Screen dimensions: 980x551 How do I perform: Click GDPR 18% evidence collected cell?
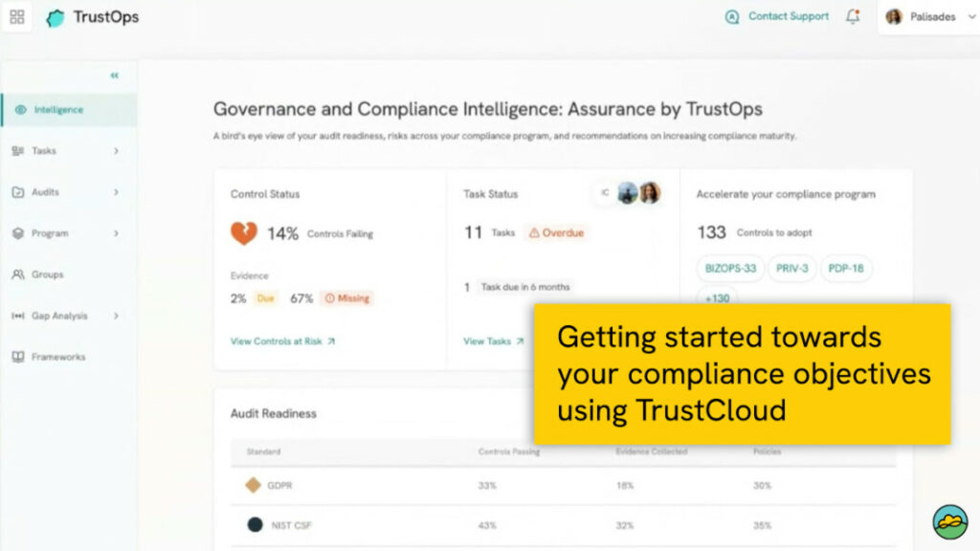625,485
